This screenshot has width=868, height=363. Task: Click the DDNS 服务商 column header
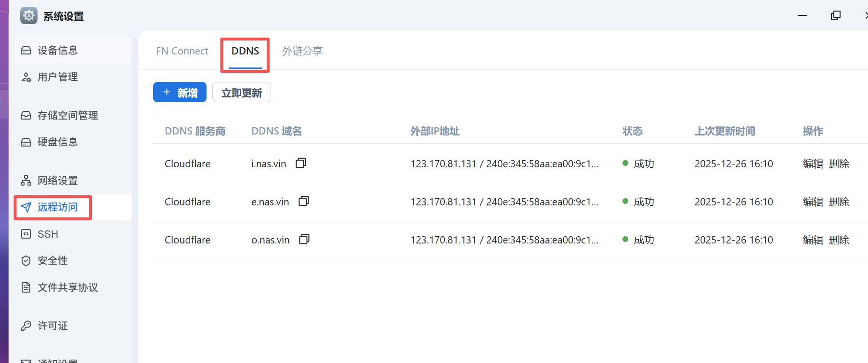195,131
